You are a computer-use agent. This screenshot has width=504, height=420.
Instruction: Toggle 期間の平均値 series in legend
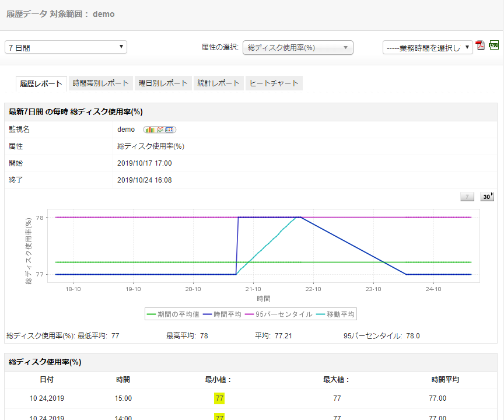(173, 314)
